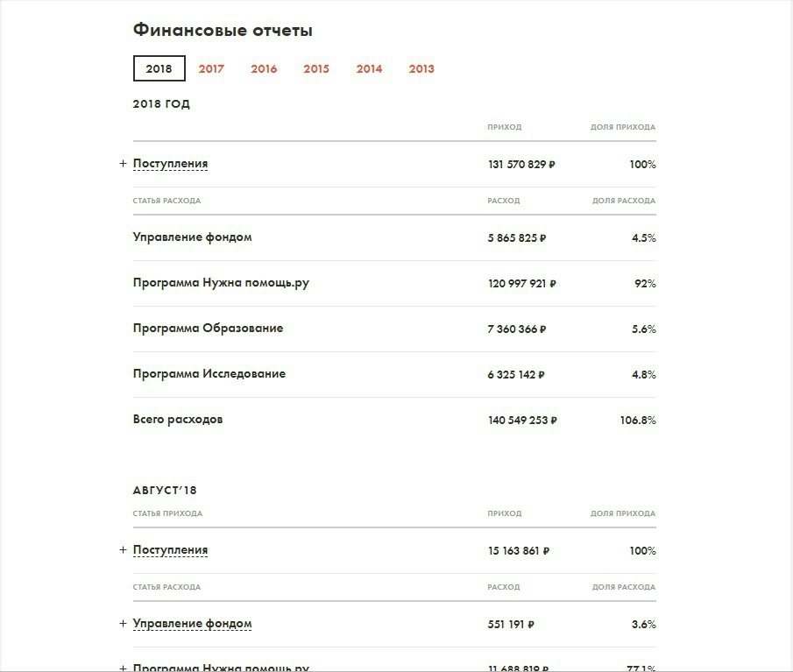Click the Программа Образование row label
The image size is (793, 672).
click(208, 329)
